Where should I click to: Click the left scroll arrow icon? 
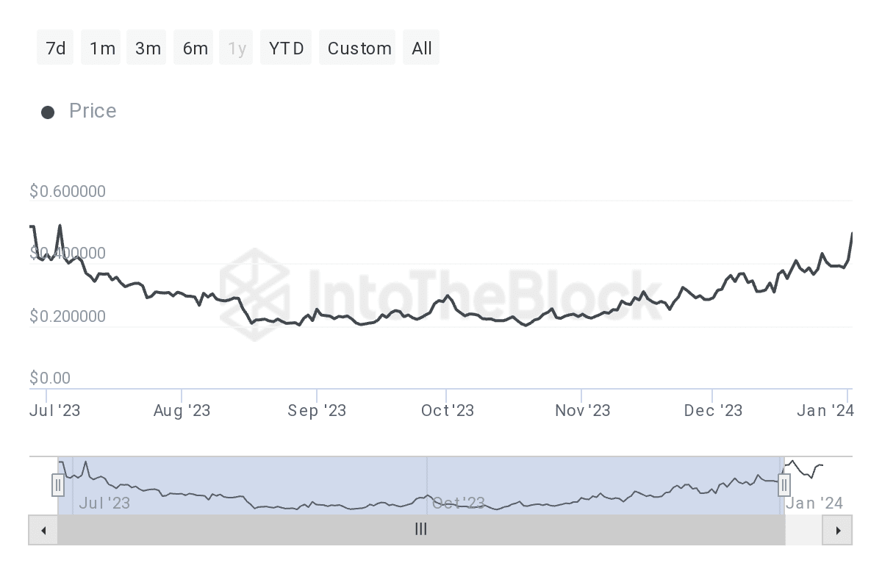pyautogui.click(x=43, y=530)
